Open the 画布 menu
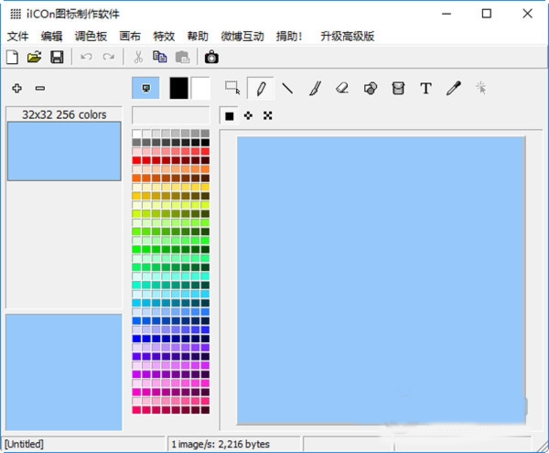The image size is (549, 453). pos(130,36)
